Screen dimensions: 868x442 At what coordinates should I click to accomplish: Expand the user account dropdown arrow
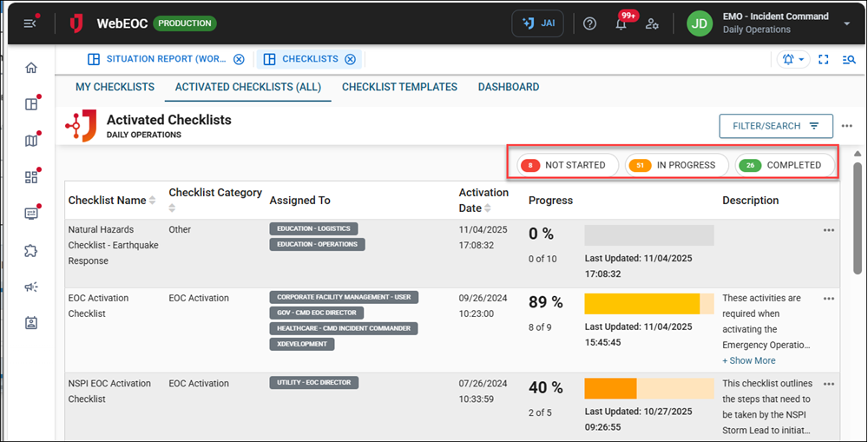coord(846,23)
